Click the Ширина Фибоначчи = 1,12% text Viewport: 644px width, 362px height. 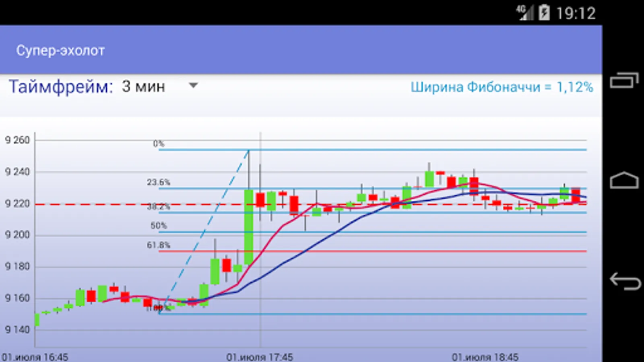tap(502, 87)
